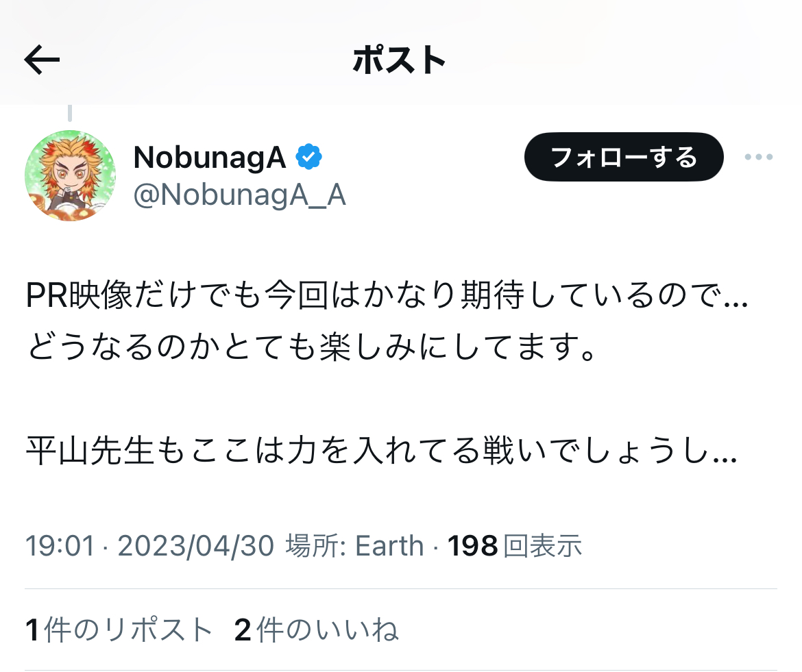Tap the 198 view count number
Image resolution: width=802 pixels, height=672 pixels.
[472, 546]
